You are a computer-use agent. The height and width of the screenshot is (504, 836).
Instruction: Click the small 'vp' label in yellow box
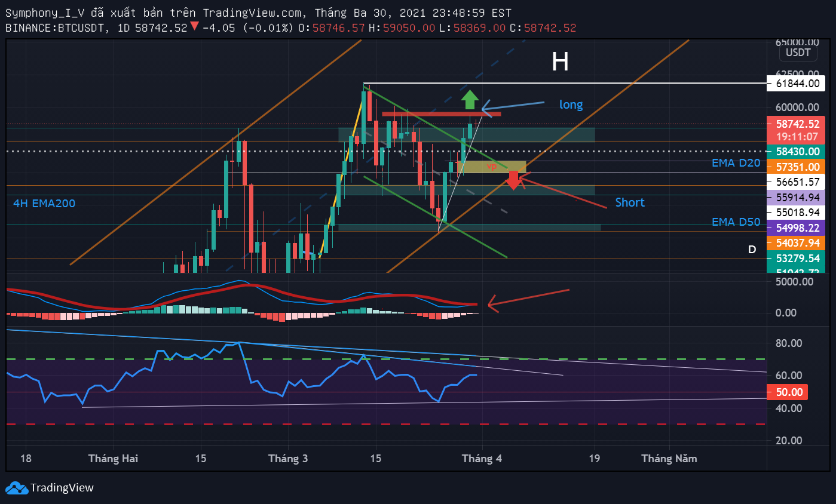click(x=492, y=167)
